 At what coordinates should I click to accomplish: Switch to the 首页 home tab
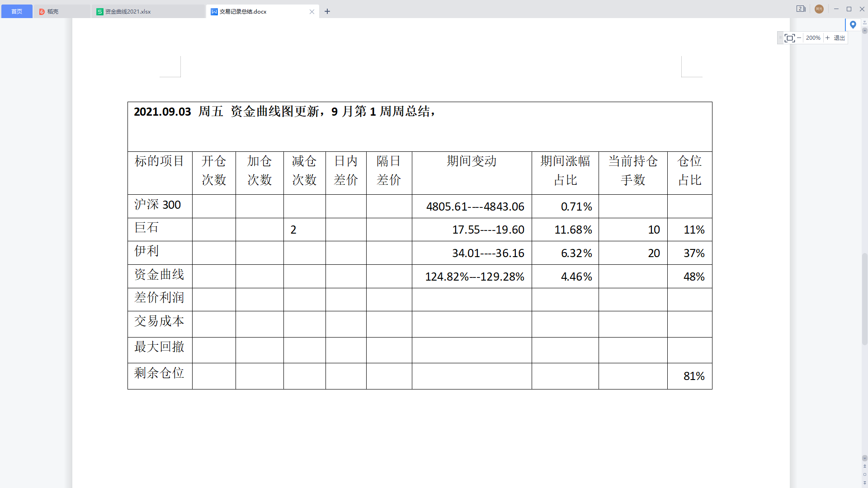(x=17, y=11)
